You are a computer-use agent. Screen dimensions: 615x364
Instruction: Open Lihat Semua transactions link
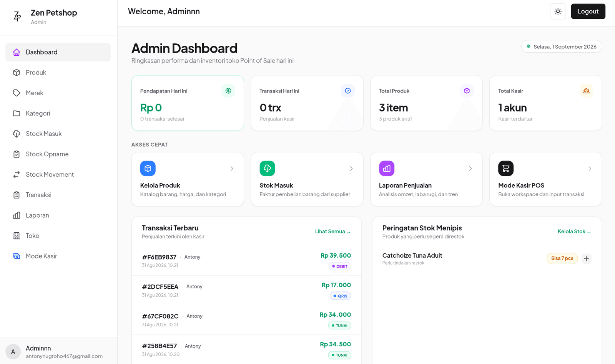[333, 232]
